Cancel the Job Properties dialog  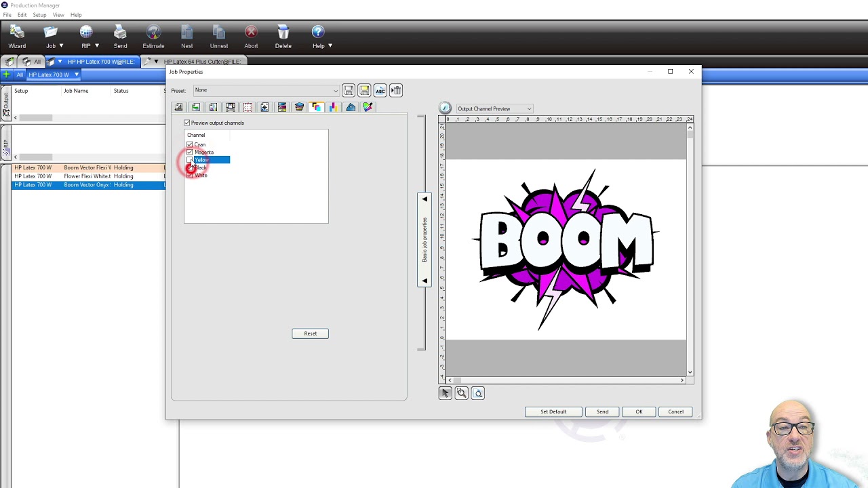[x=675, y=411]
